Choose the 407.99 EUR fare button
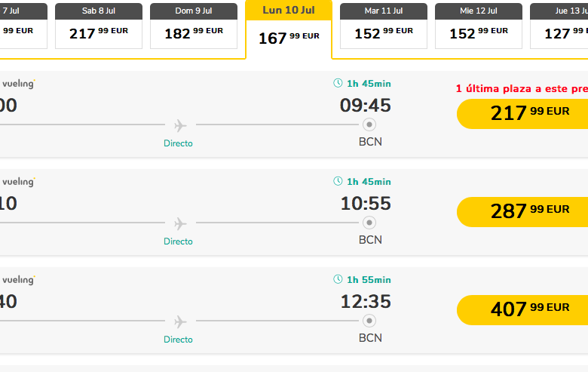The image size is (588, 372). coord(522,309)
